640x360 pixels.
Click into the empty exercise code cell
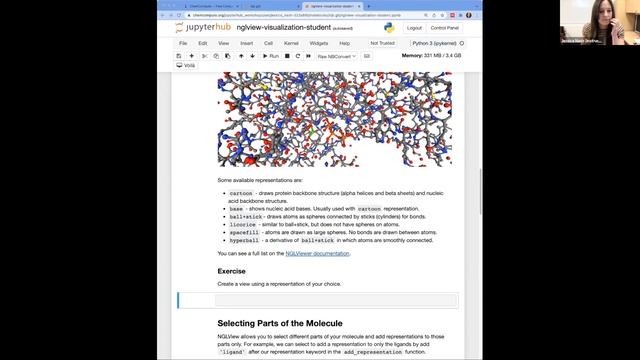pos(336,300)
